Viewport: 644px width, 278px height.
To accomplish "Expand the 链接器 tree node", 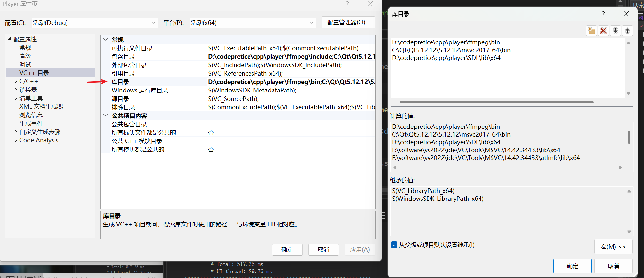I will coord(15,90).
